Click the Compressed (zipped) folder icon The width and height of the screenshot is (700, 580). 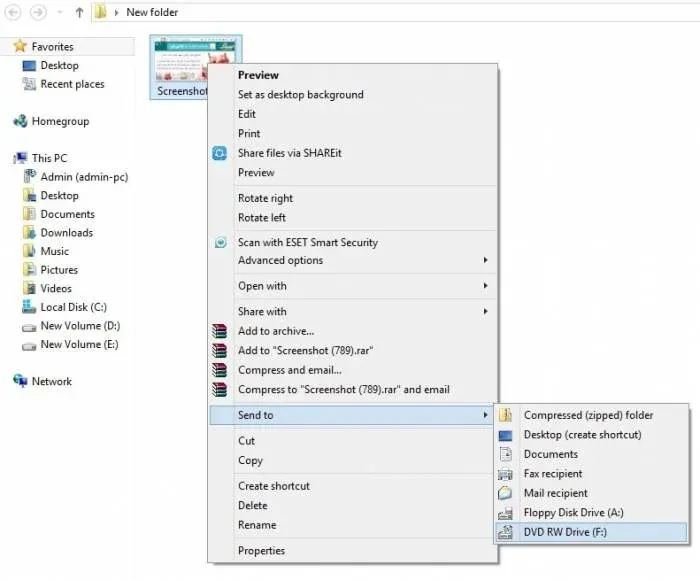[x=506, y=415]
